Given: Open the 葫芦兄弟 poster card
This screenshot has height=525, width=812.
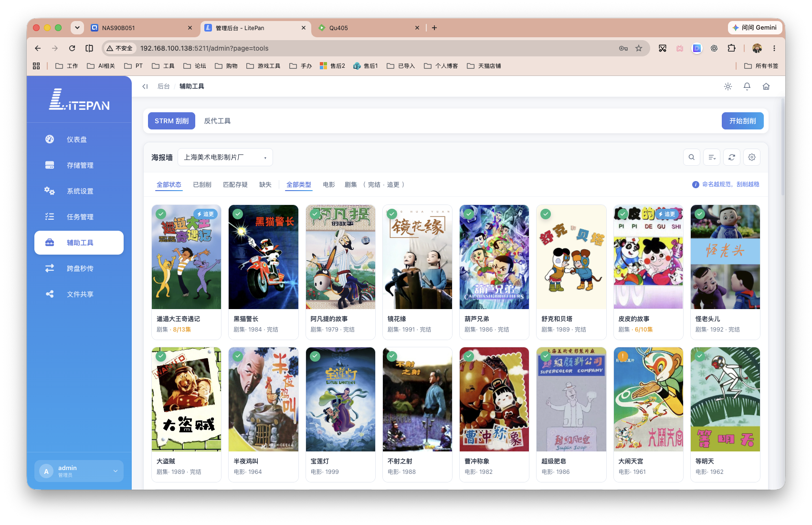Looking at the screenshot, I should [x=494, y=272].
